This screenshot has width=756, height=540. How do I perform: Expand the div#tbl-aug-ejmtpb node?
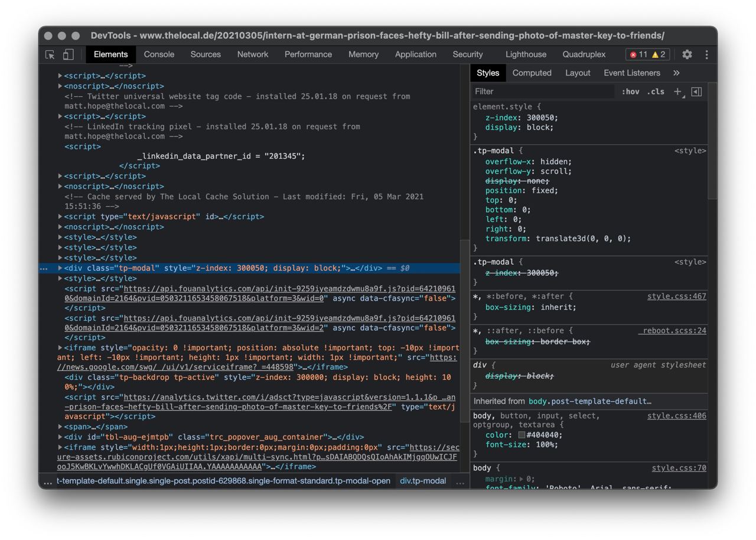(x=60, y=437)
